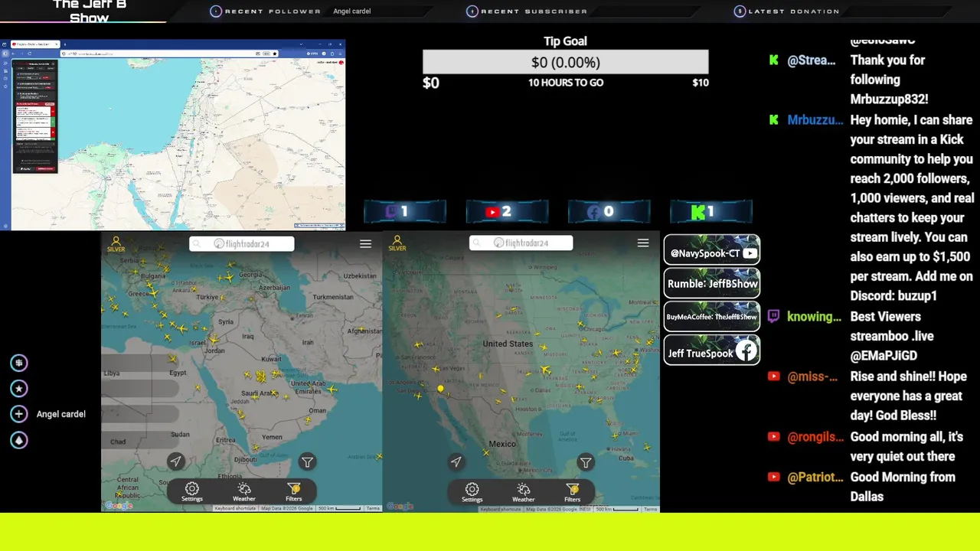Click Terms link on United States map

point(650,509)
